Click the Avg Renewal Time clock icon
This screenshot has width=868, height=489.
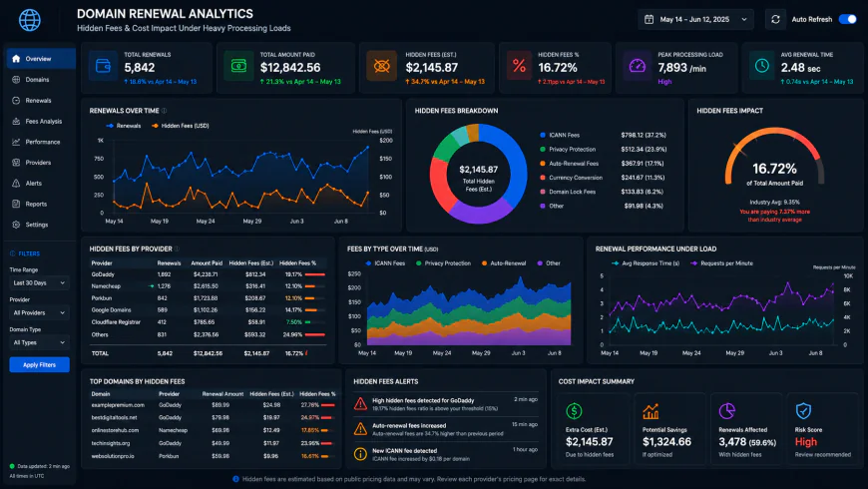click(761, 66)
